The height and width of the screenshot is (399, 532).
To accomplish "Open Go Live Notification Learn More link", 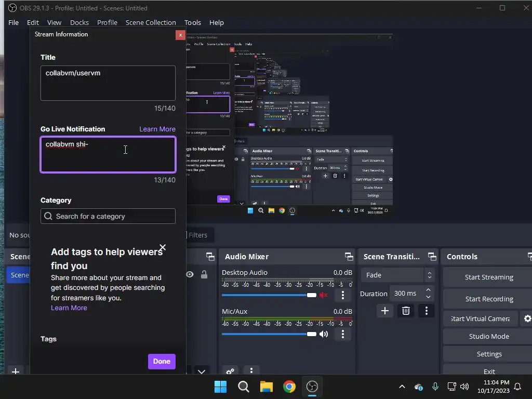I will (x=157, y=129).
